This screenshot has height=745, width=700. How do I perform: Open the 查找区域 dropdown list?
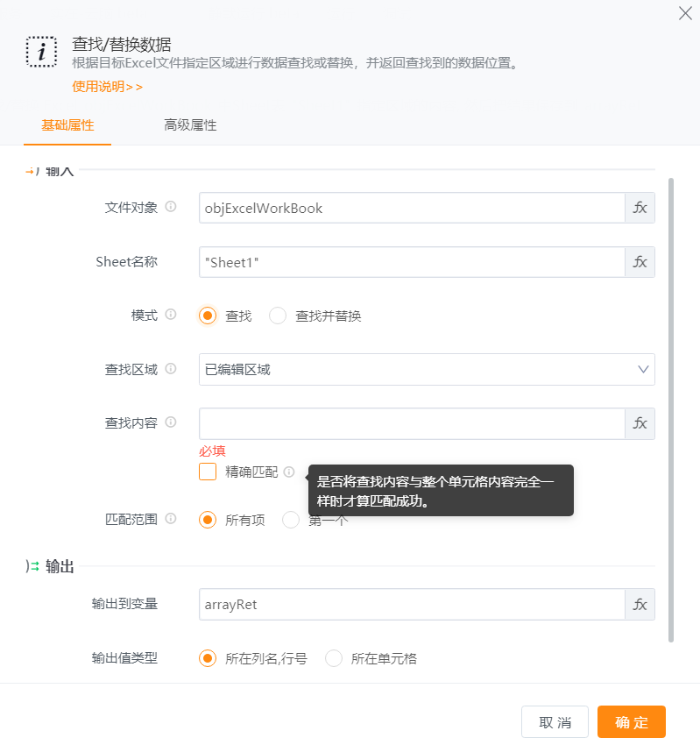(427, 369)
